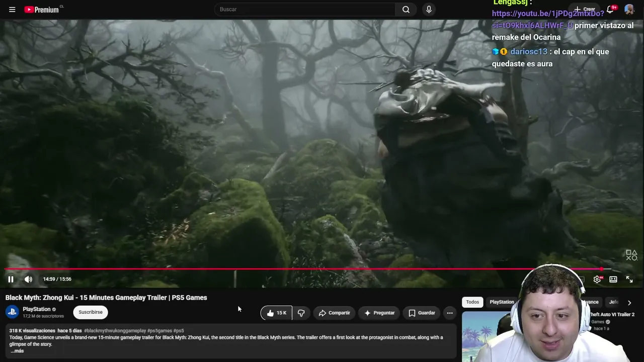
Task: Click inside the Buscar search field
Action: (305, 10)
